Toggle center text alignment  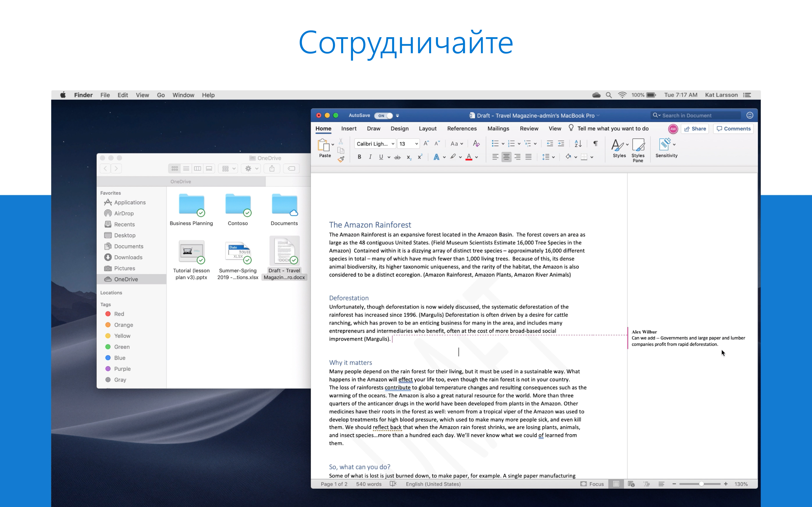(x=506, y=157)
